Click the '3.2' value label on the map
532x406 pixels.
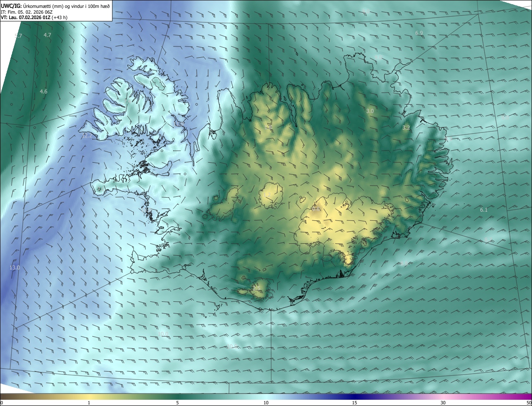coord(406,128)
